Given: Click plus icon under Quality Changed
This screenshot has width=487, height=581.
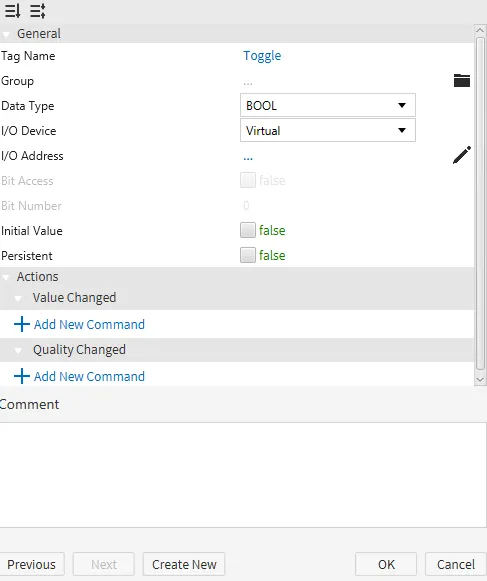Looking at the screenshot, I should 21,376.
